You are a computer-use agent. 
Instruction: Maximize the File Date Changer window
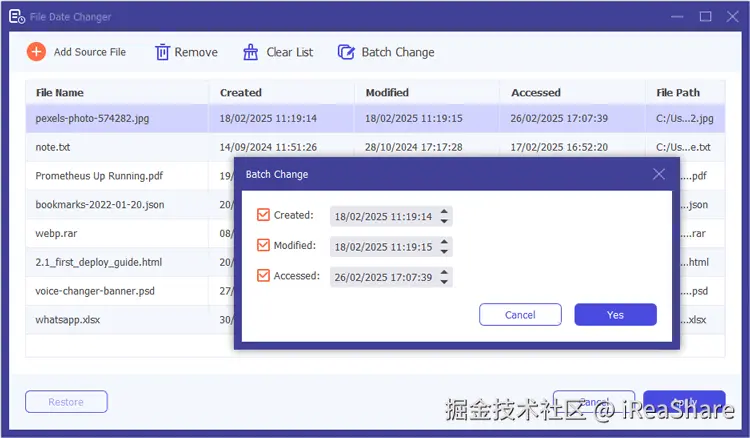[705, 17]
